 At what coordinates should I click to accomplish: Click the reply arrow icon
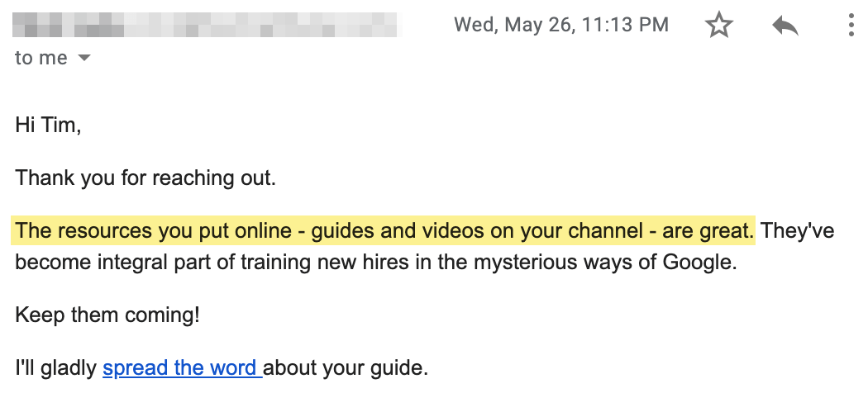[785, 26]
